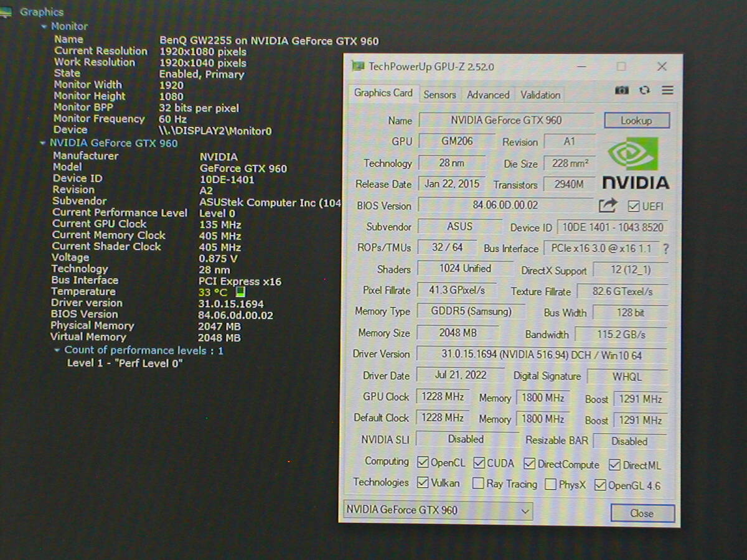Click the GPU-Z screenshot camera icon

click(x=622, y=90)
